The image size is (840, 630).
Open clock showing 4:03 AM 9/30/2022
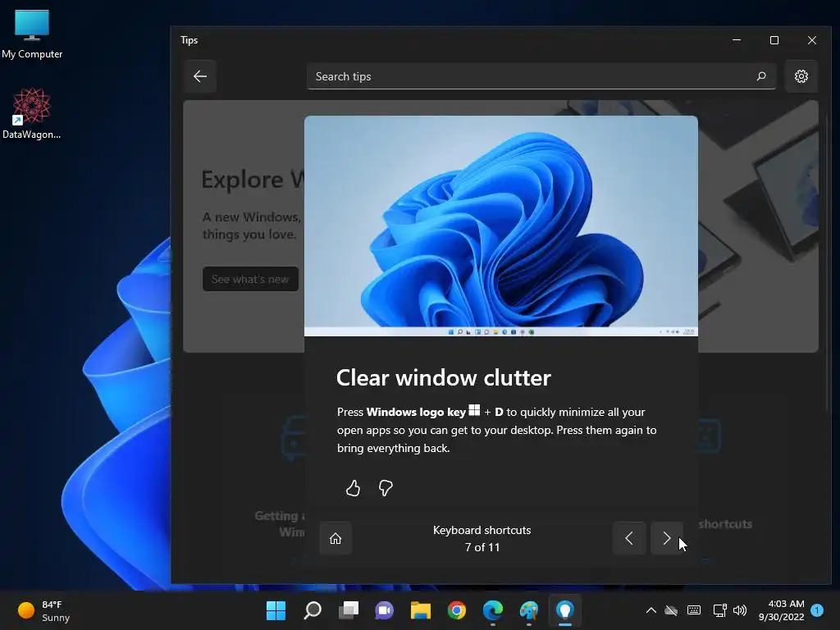pos(781,610)
